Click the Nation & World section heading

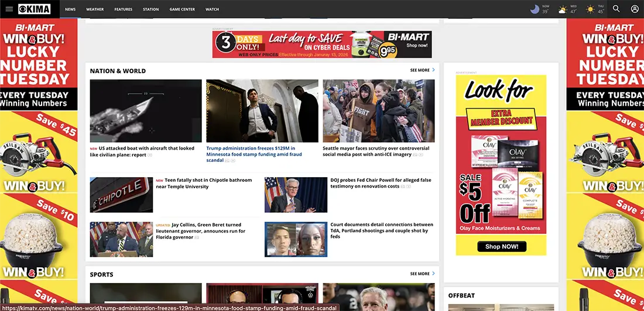point(118,71)
